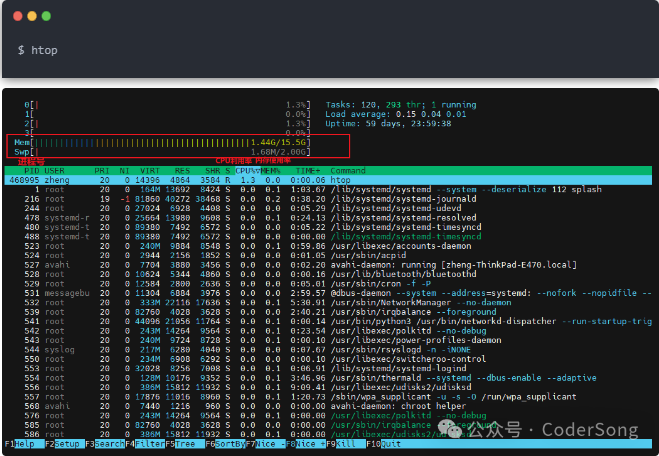
Task: Select PID 1 systemd process row
Action: point(328,190)
